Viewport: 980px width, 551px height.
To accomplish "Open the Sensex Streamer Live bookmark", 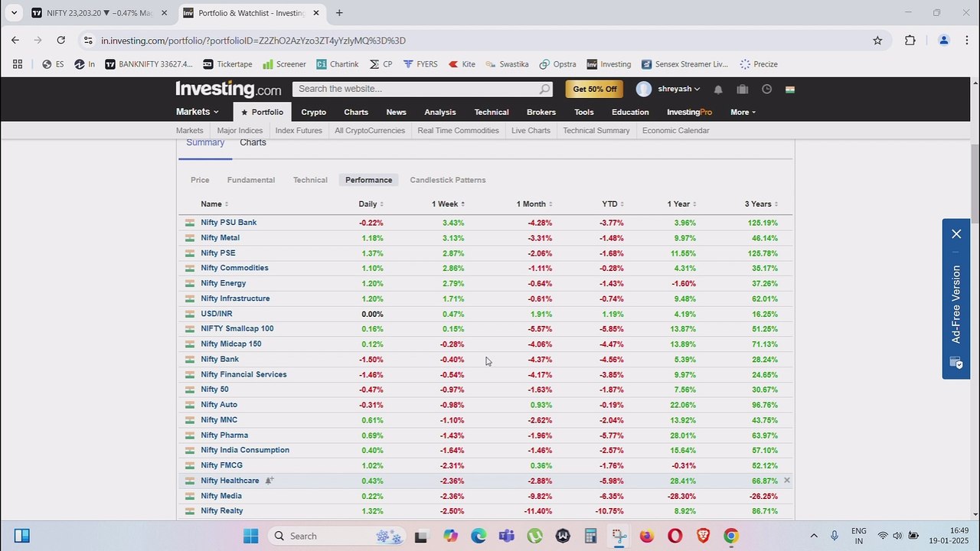I will (x=685, y=64).
